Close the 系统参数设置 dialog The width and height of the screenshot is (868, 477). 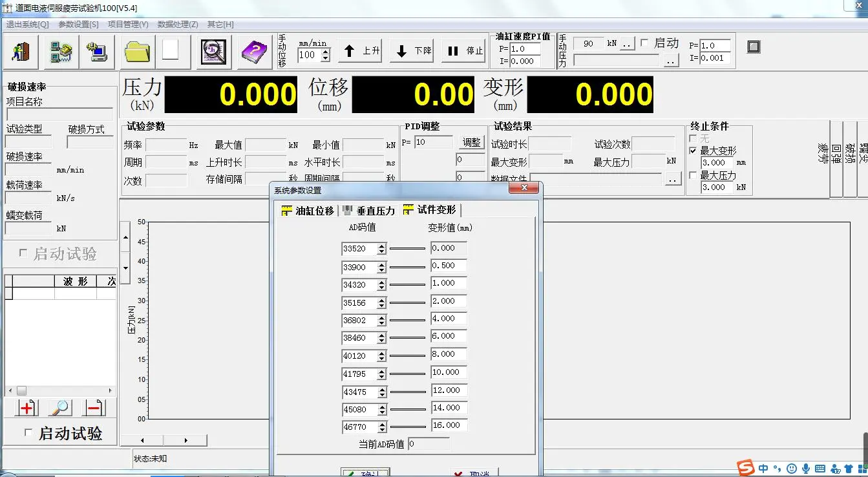[524, 189]
